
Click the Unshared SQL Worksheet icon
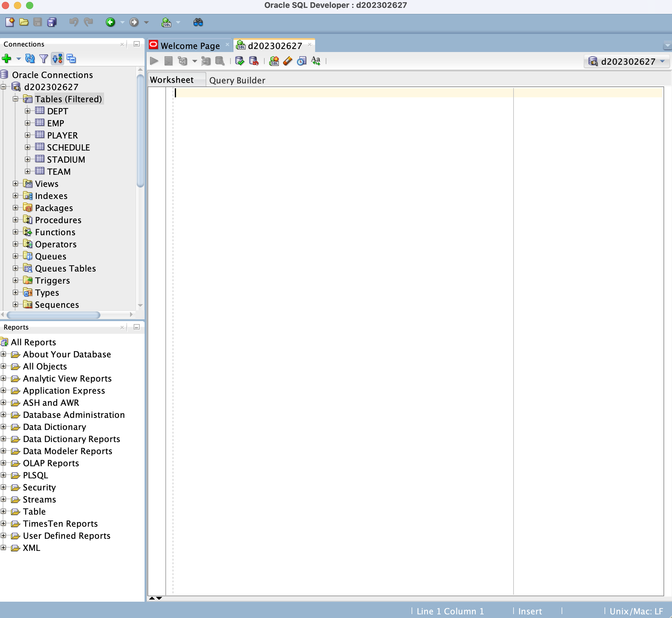coord(274,61)
